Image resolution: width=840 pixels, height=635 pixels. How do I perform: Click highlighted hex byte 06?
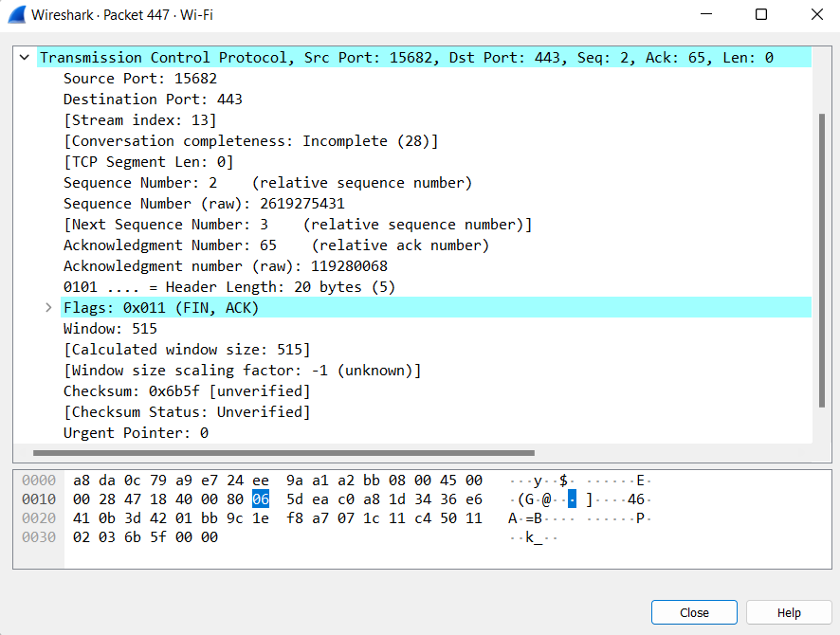click(x=261, y=499)
